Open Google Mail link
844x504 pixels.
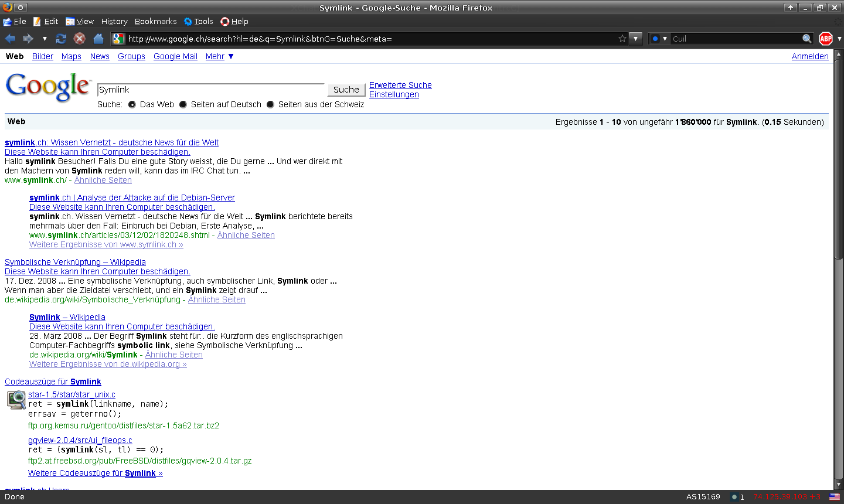click(x=175, y=56)
